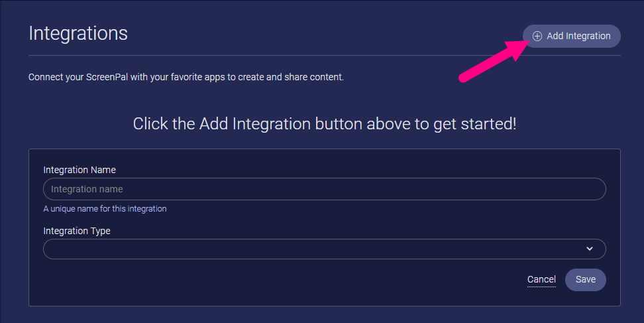
Task: Save the new integration
Action: [585, 279]
